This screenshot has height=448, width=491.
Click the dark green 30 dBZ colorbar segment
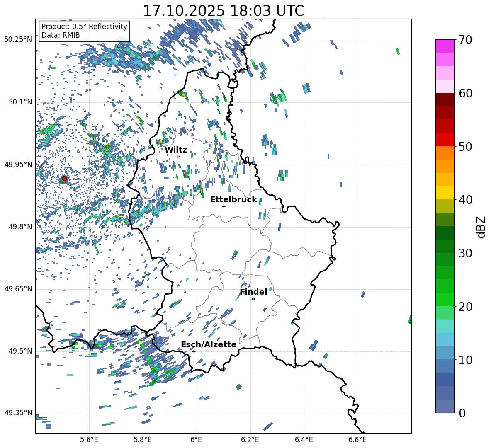coord(445,246)
